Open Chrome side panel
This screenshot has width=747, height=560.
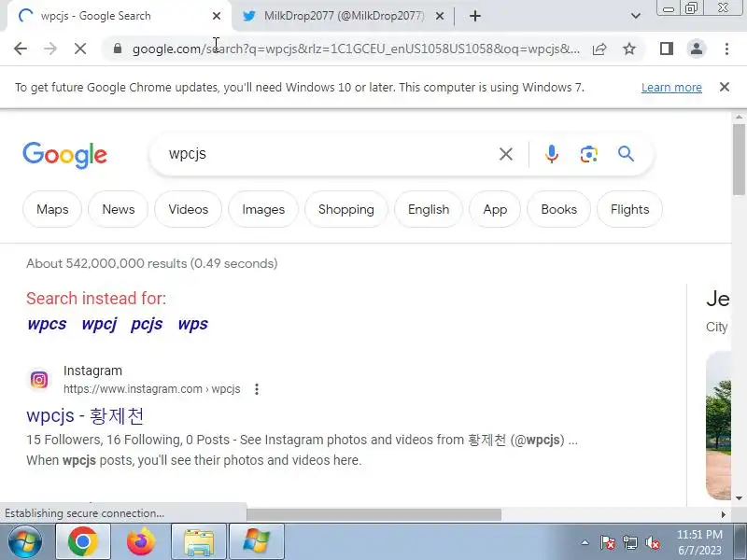click(667, 49)
